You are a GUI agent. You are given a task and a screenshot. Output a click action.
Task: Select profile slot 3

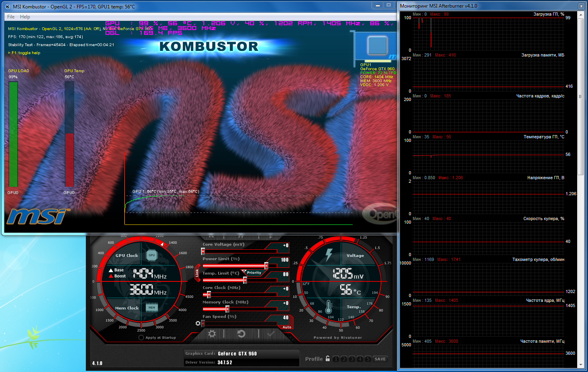[x=352, y=359]
